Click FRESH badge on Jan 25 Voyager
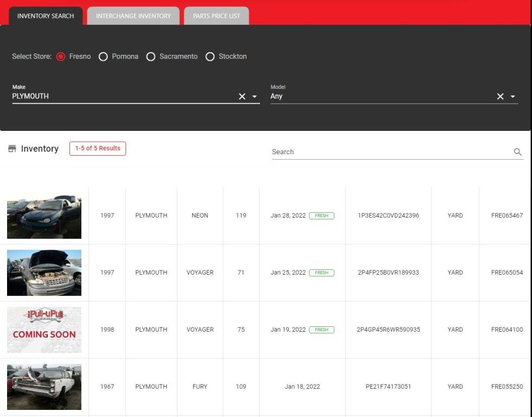Viewport: 532px width, 417px height. [321, 273]
